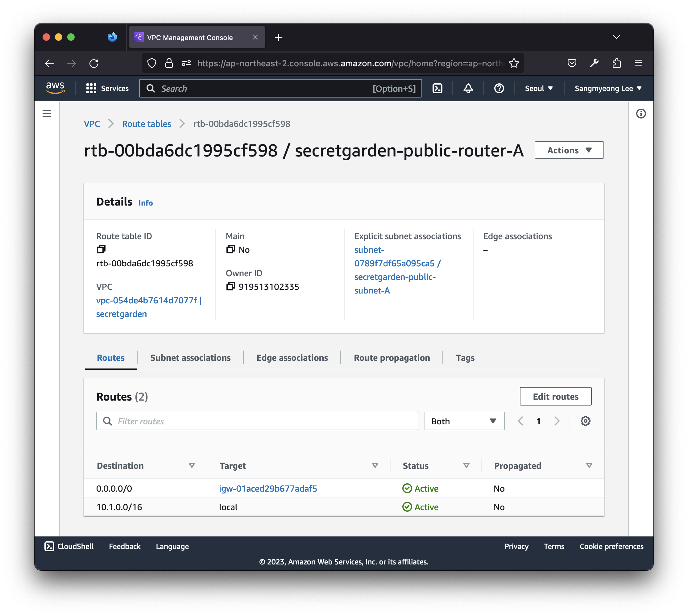Expand the Actions dropdown
The height and width of the screenshot is (616, 688).
tap(569, 150)
